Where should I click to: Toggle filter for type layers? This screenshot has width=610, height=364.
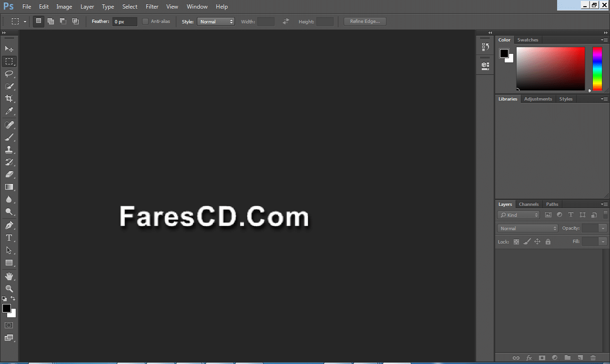tap(571, 215)
